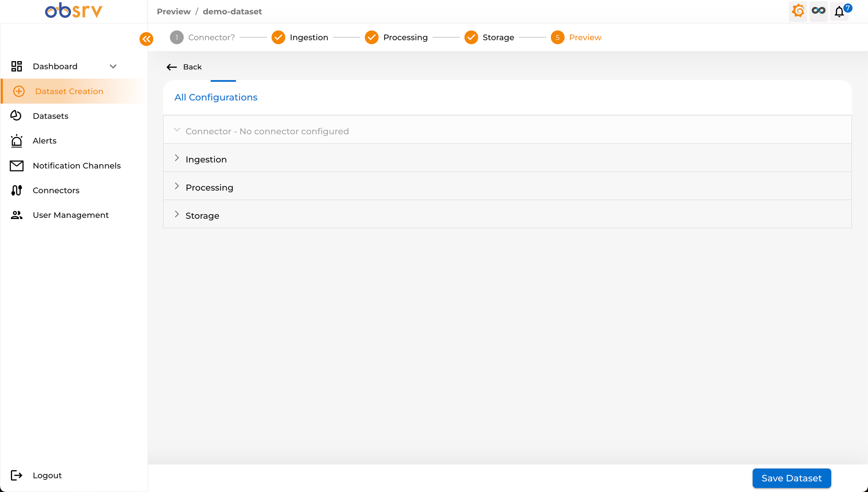Click the back arrow icon

[x=172, y=67]
